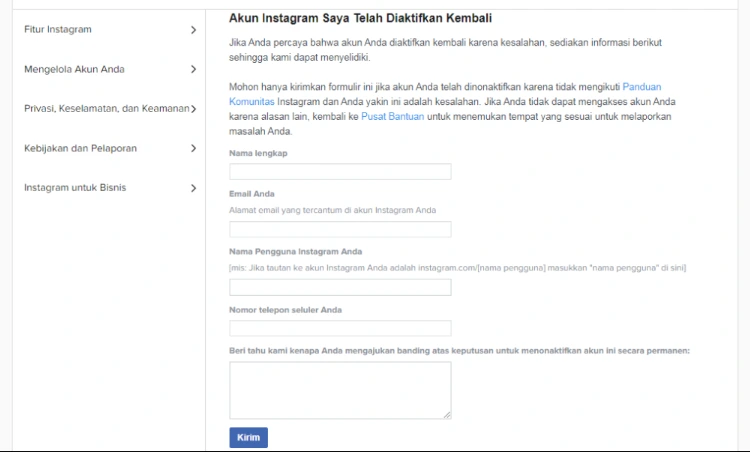Viewport: 750px width, 452px height.
Task: Follow the Pusat Bantuan link
Action: [392, 117]
